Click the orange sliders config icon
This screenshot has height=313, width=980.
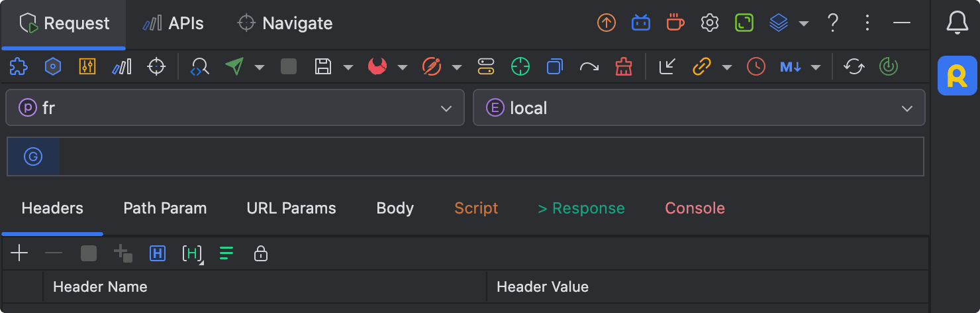[x=87, y=66]
